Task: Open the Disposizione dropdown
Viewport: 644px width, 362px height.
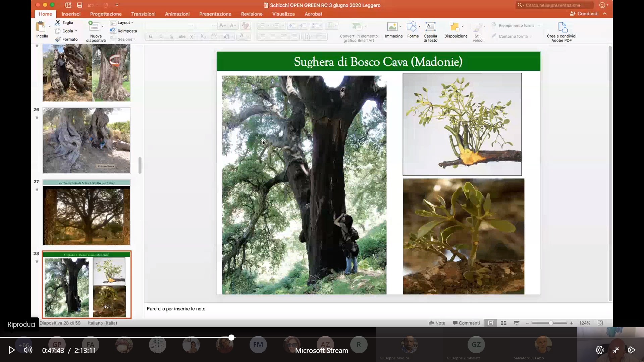Action: click(x=455, y=27)
